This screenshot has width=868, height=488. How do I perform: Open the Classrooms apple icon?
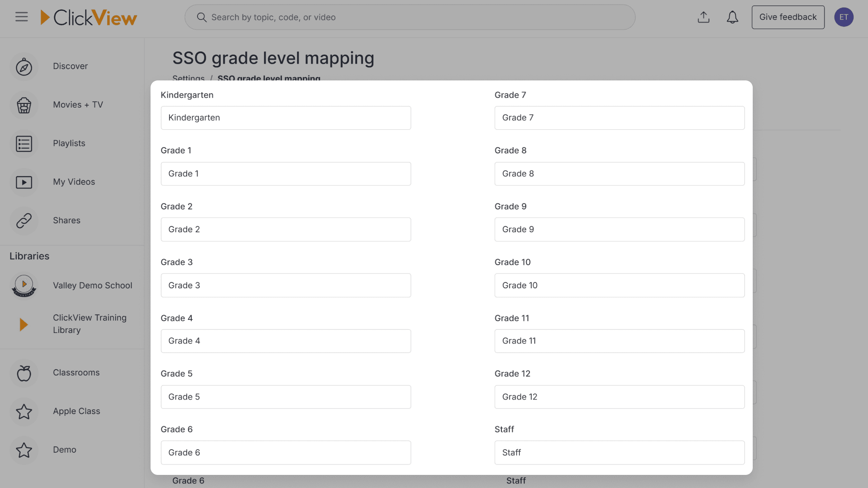click(24, 373)
